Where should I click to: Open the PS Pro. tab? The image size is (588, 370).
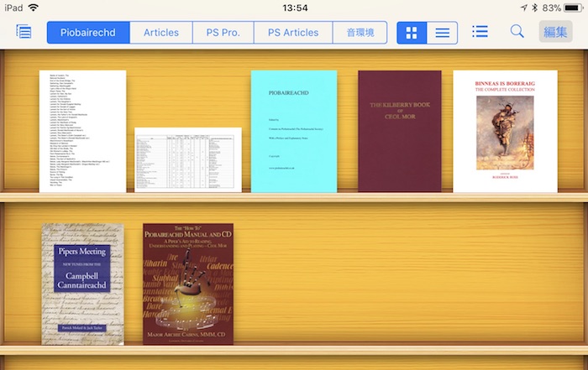click(x=217, y=33)
